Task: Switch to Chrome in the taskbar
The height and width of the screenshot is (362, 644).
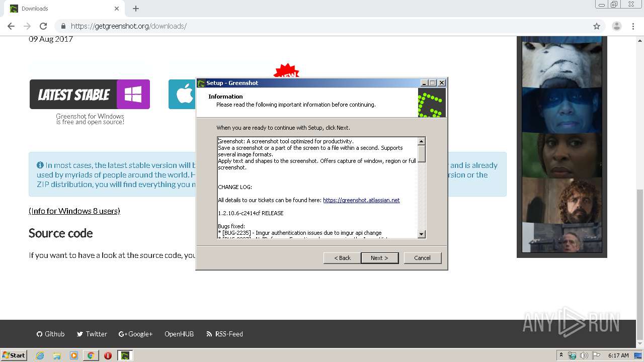Action: pyautogui.click(x=91, y=355)
